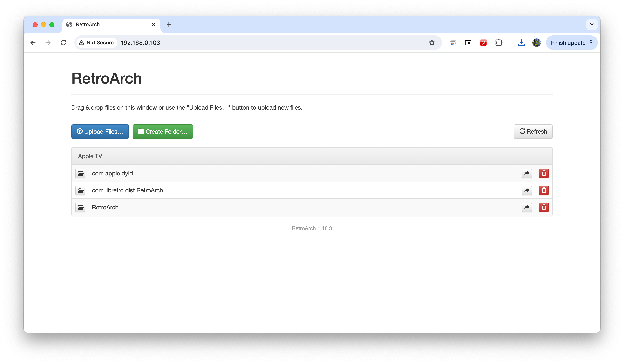Viewport: 624px width, 364px height.
Task: Click the browser back navigation arrow
Action: [x=34, y=42]
